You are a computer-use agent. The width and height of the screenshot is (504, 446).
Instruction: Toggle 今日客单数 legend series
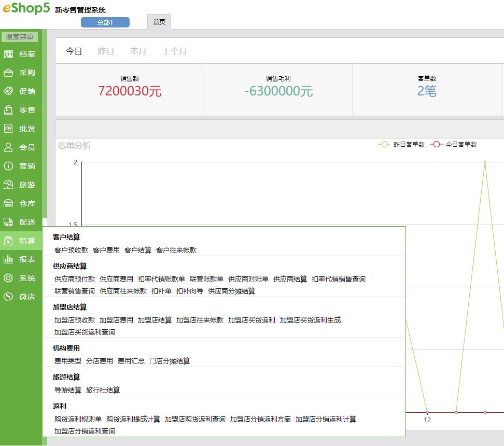coord(454,144)
